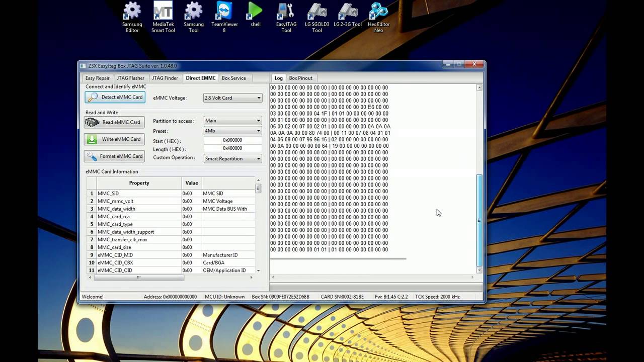Launch TeamViewer 8 desktop icon
The height and width of the screenshot is (362, 644).
coord(224,17)
